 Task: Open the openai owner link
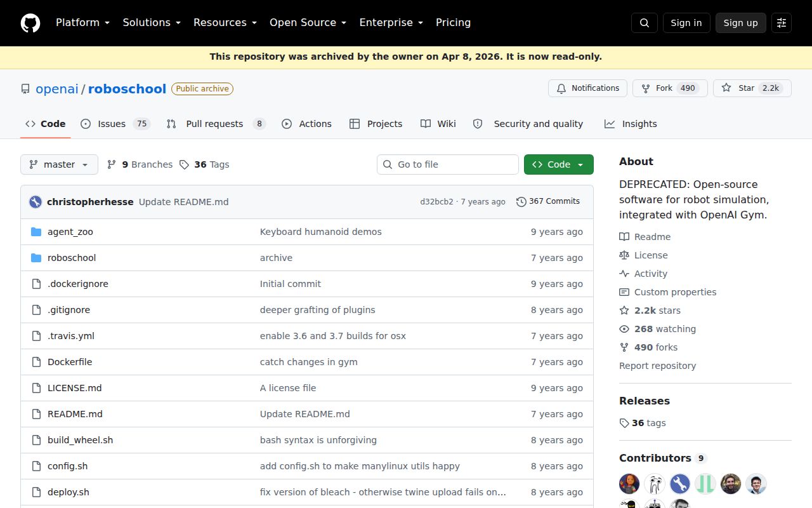coord(57,89)
